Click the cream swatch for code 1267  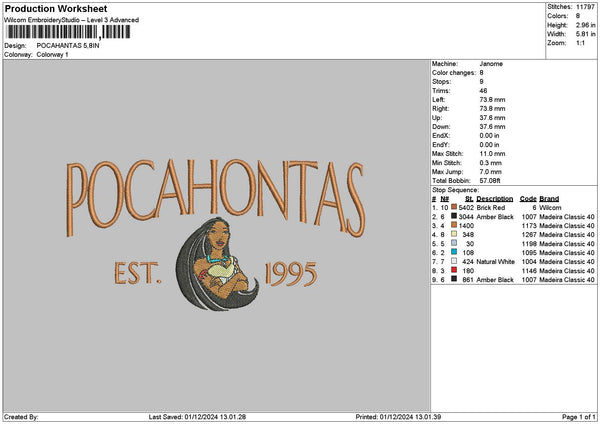pyautogui.click(x=454, y=234)
